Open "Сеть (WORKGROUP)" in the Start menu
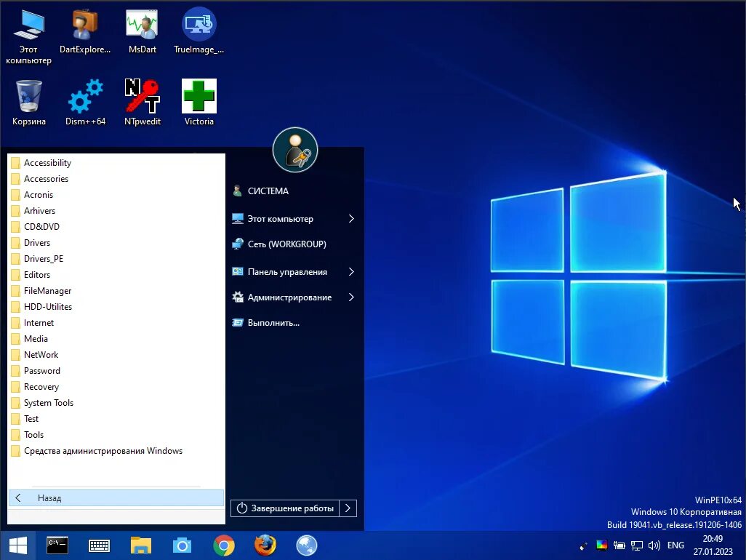 pos(279,244)
